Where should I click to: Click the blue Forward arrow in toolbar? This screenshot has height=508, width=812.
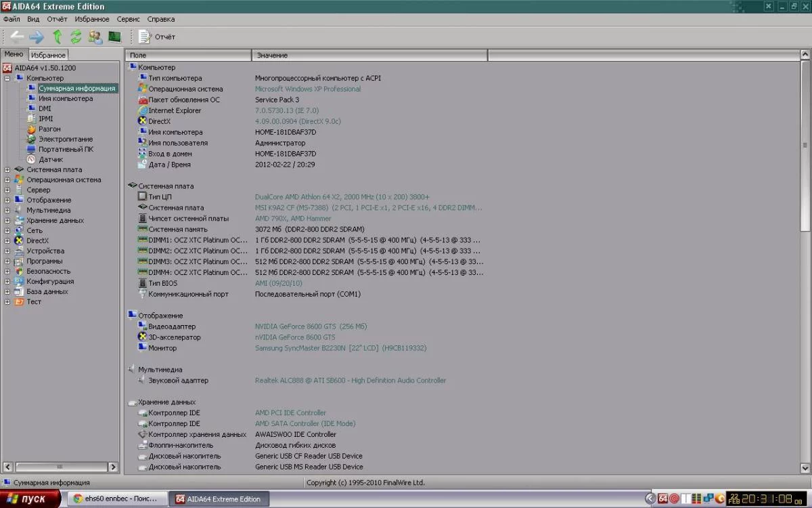pos(36,37)
